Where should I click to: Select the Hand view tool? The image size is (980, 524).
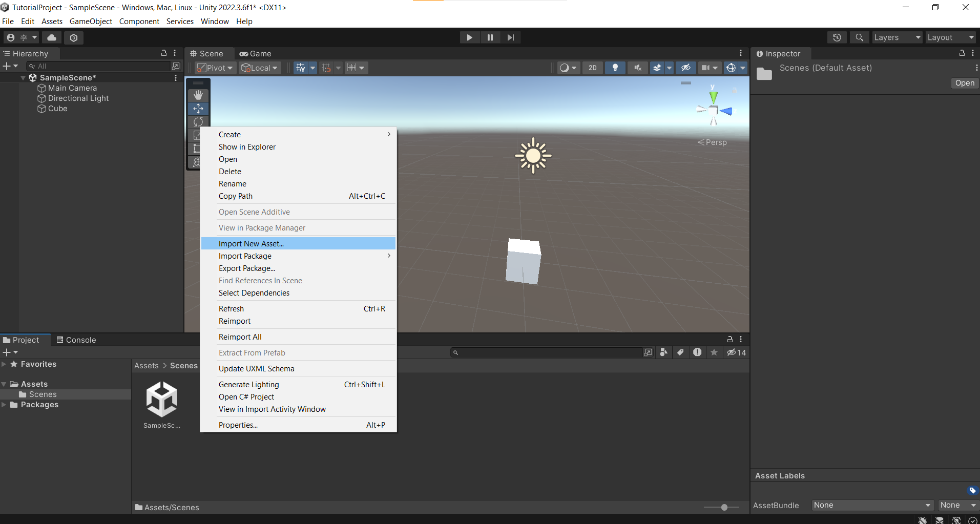pos(198,95)
